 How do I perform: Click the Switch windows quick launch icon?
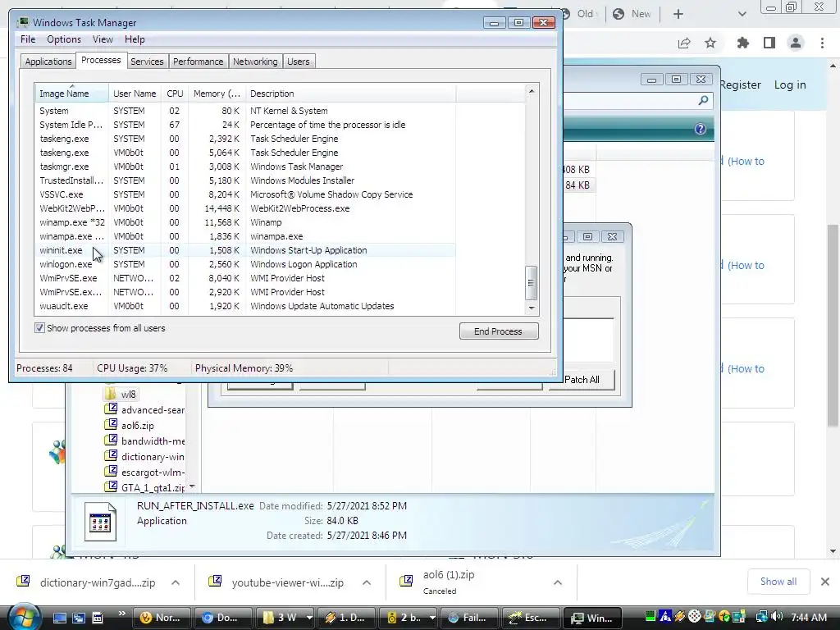[78, 618]
